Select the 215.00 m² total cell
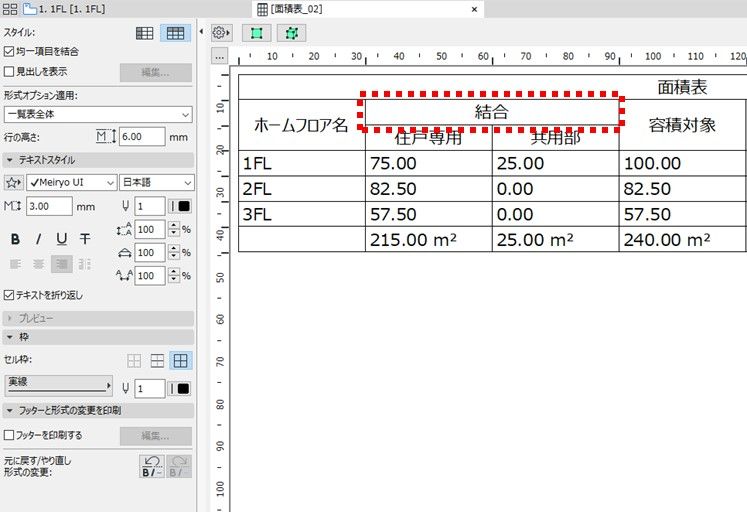This screenshot has width=747, height=512. 428,240
